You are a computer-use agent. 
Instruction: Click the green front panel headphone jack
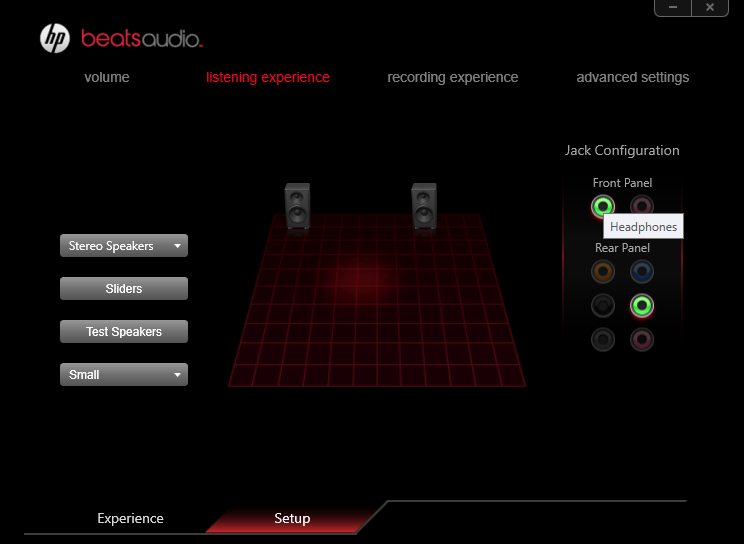pos(603,206)
